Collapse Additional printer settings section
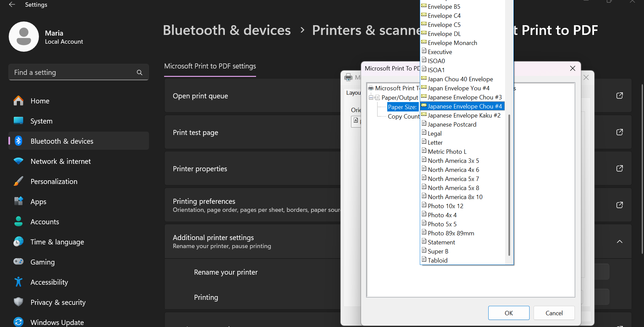Screen dimensions: 644x327 (x=620, y=242)
